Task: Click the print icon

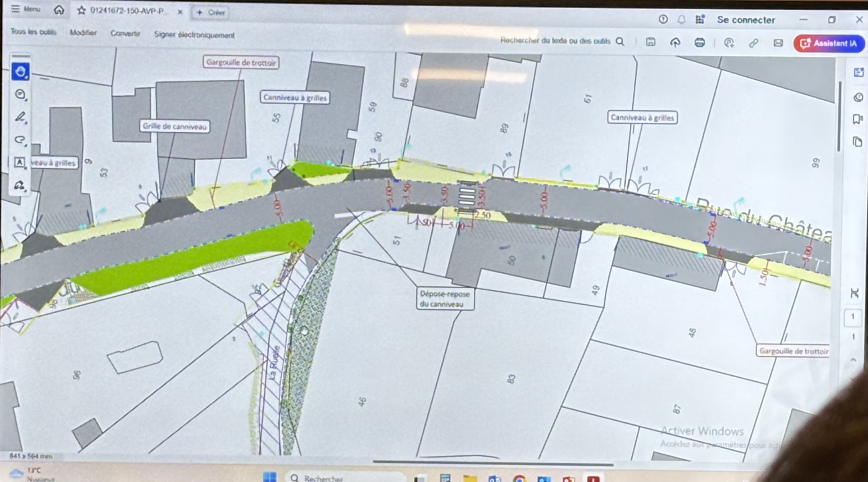Action: 699,42
